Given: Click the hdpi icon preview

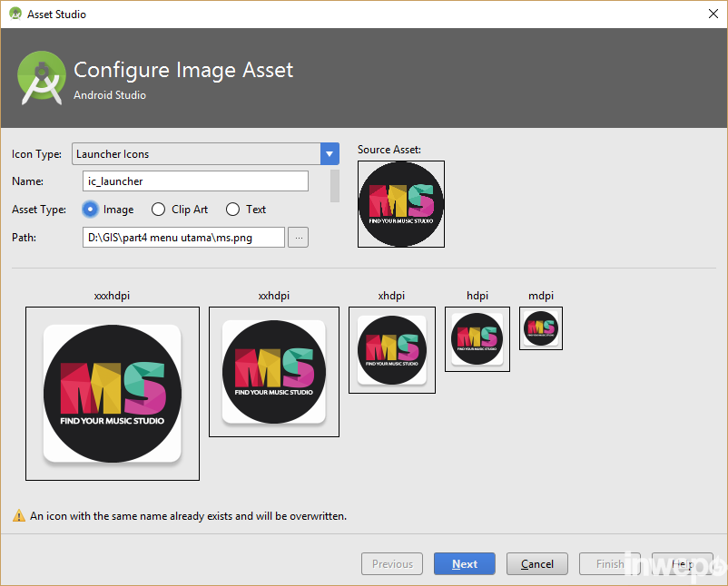Looking at the screenshot, I should [x=477, y=338].
